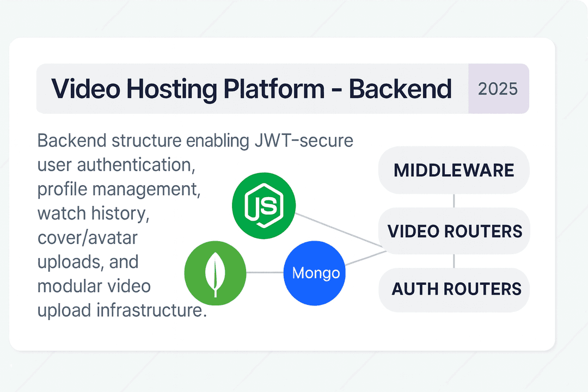Click the JS hexagon inside the Node.js badge
Screen dimensions: 588x392
coord(264,205)
